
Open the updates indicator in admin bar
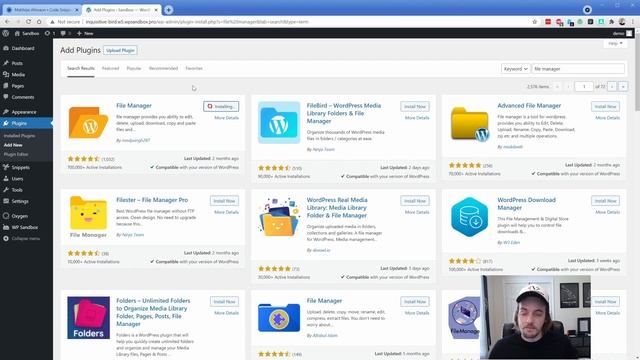coord(50,33)
